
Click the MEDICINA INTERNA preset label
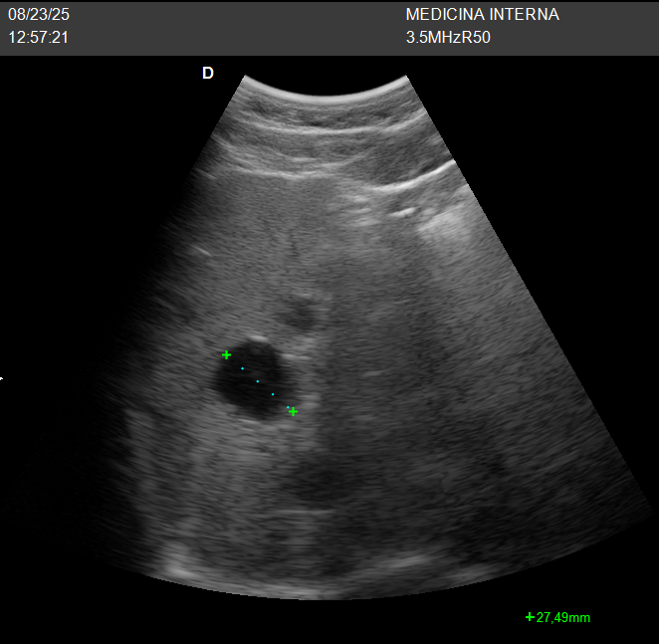(x=483, y=15)
